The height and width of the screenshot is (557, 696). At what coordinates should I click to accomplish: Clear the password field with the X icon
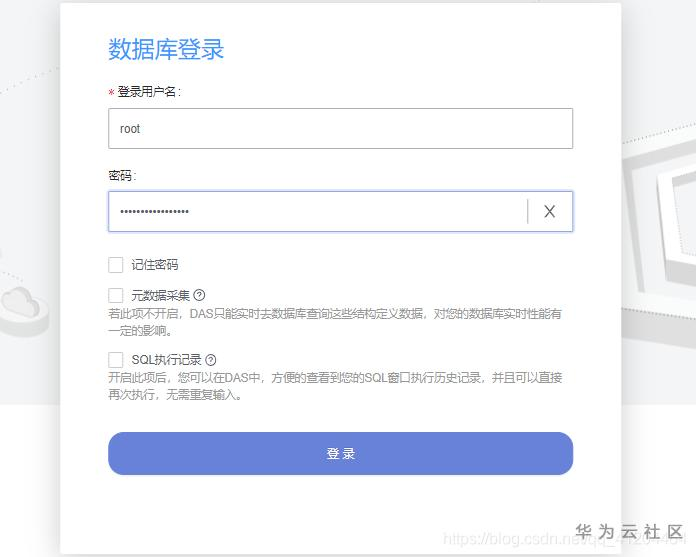(x=549, y=211)
